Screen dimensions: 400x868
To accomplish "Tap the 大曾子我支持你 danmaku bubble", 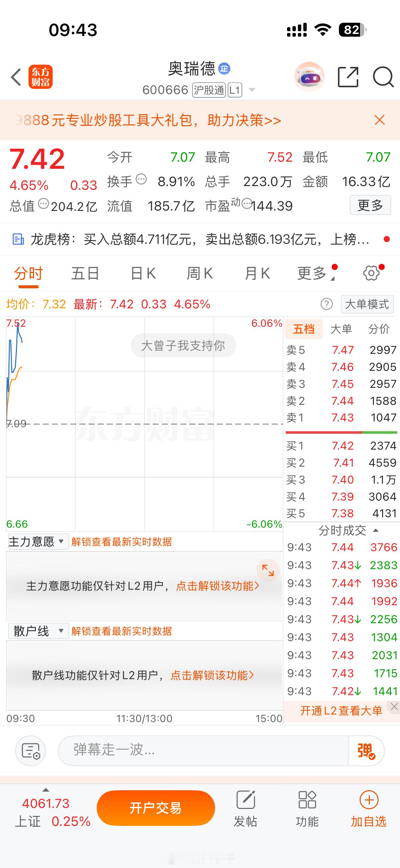I will 183,345.
